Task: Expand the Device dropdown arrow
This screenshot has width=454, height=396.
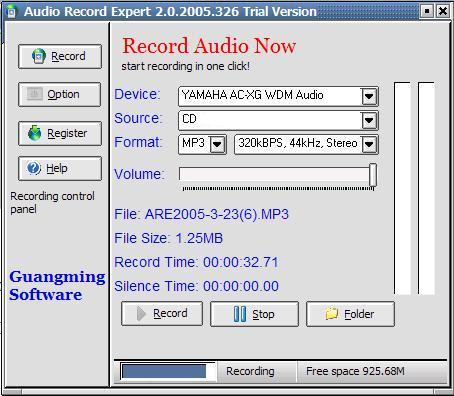Action: [x=369, y=96]
